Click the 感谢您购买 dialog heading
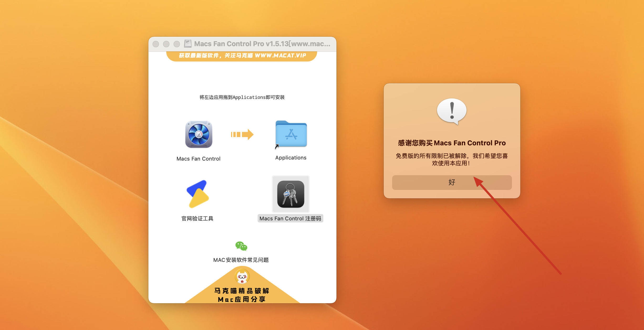Viewport: 644px width, 330px height. click(x=452, y=143)
